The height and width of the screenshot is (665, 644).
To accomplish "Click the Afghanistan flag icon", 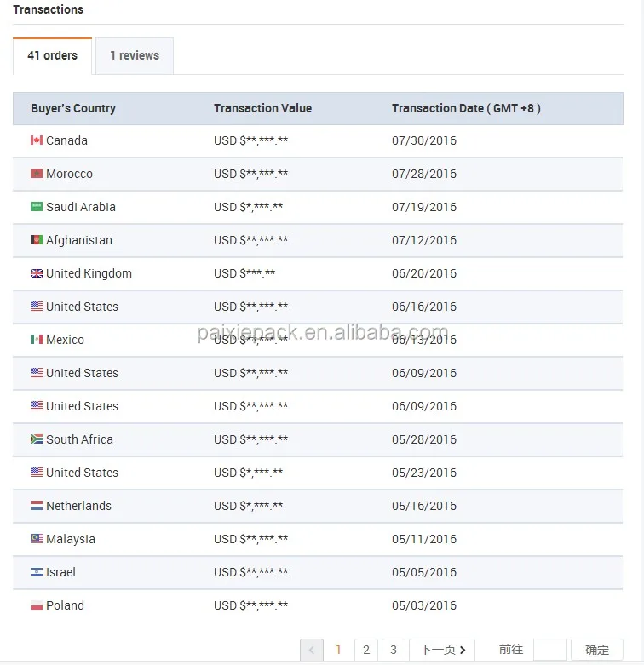I will pos(37,240).
